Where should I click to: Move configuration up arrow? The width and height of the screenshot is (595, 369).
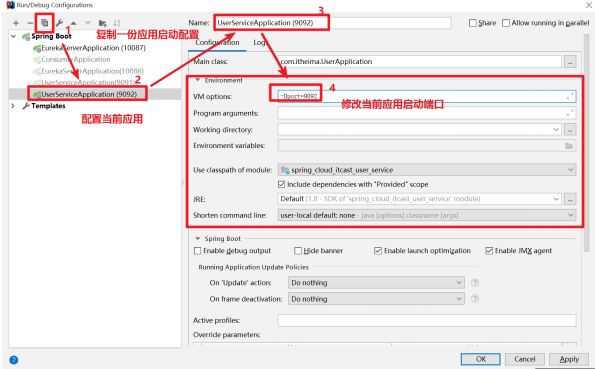coord(74,23)
